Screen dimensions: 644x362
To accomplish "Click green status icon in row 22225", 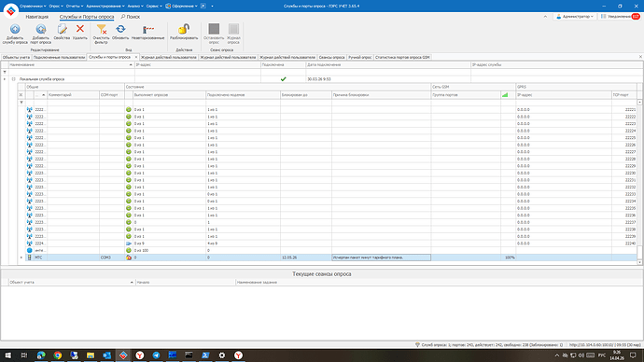I will (129, 138).
